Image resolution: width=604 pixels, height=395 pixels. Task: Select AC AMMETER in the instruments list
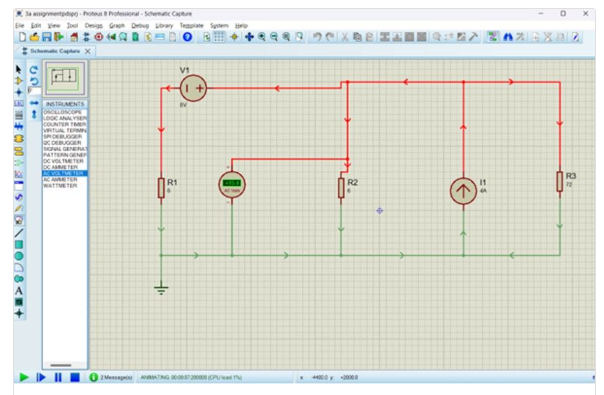(65, 180)
